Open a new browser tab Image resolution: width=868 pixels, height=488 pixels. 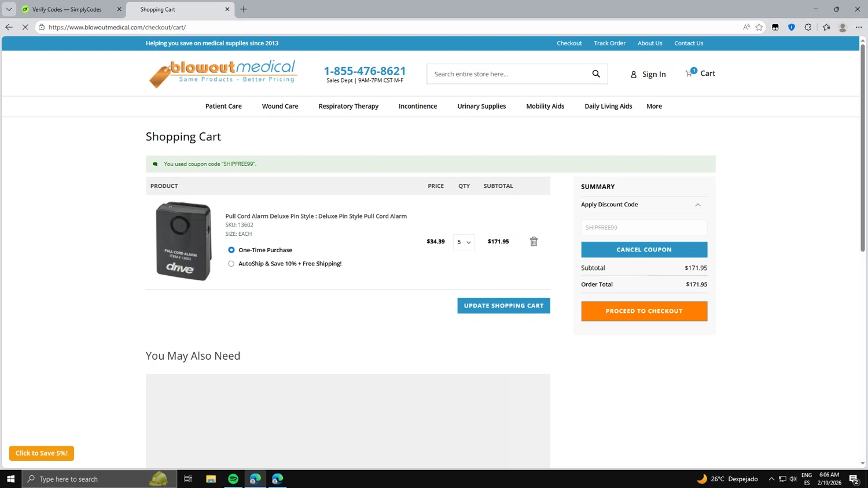(x=244, y=9)
